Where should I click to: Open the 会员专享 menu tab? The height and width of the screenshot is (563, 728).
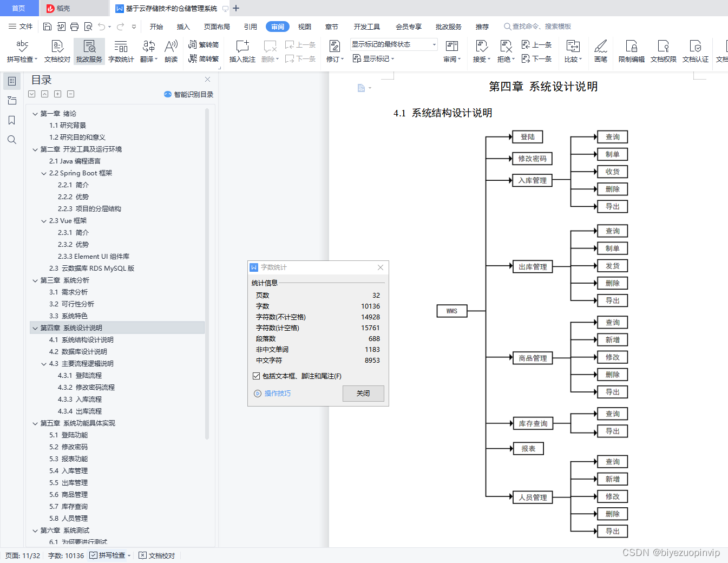pos(409,26)
